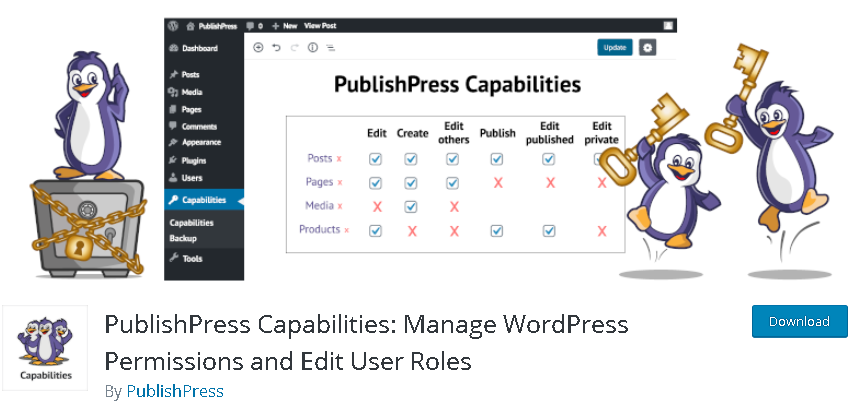The height and width of the screenshot is (418, 867).
Task: Open the New menu in admin bar
Action: (x=285, y=25)
